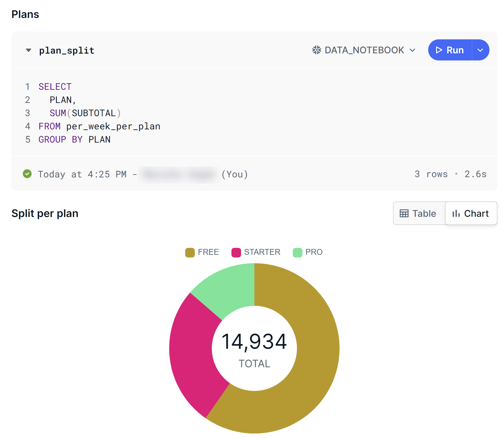Open the DATA_NOTEBOOK warehouse dropdown

(x=412, y=50)
